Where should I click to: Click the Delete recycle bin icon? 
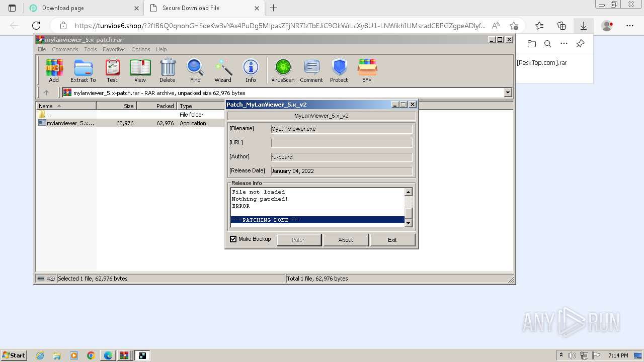[x=168, y=70]
